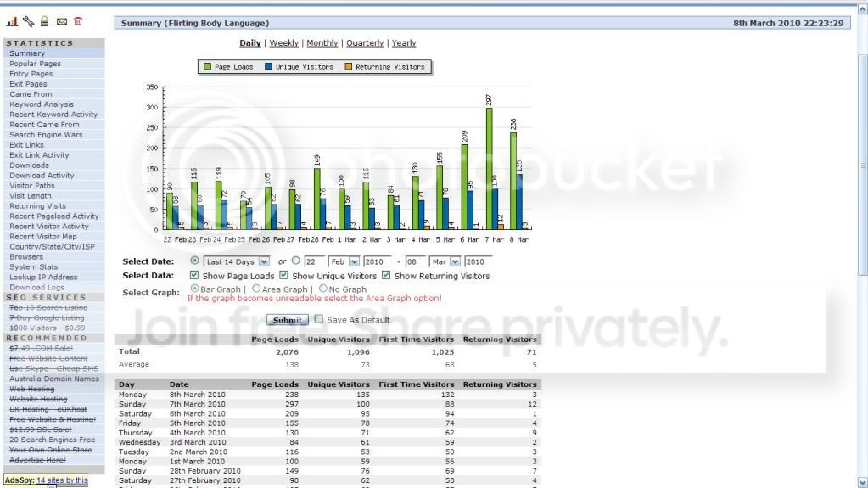Click blue Unique Visitors legend swatch
Viewport: 868px width, 488px height.
[x=268, y=66]
